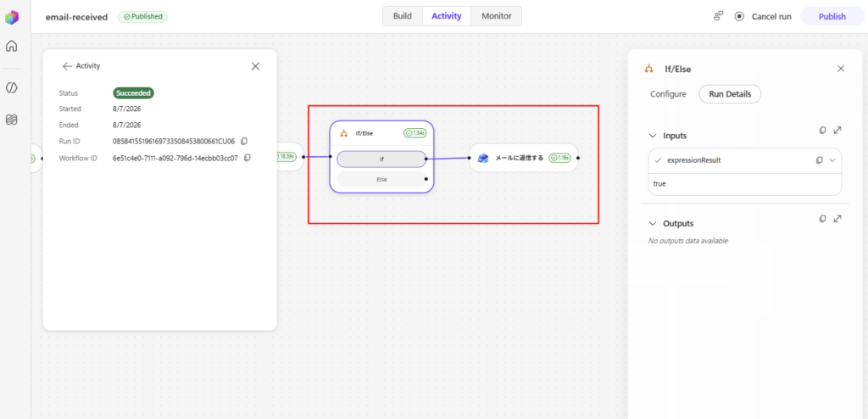Copy the Inputs section data
868x419 pixels.
tap(822, 131)
